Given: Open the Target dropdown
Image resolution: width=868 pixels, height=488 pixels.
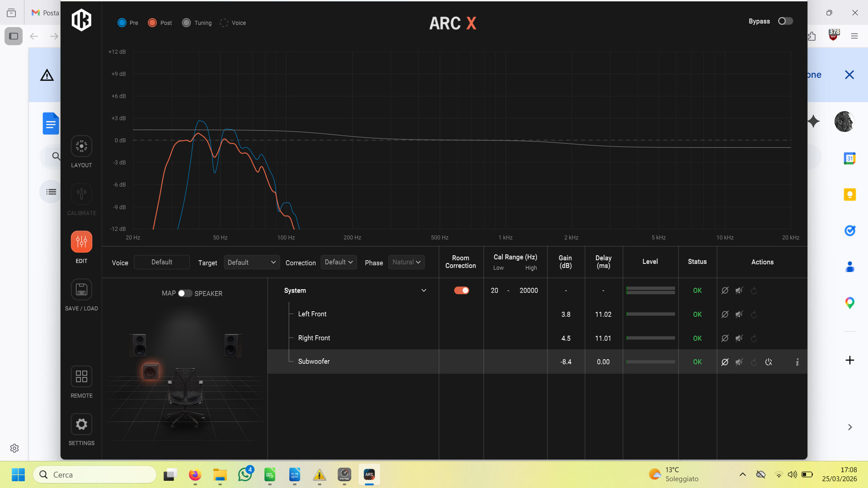Looking at the screenshot, I should [x=251, y=263].
